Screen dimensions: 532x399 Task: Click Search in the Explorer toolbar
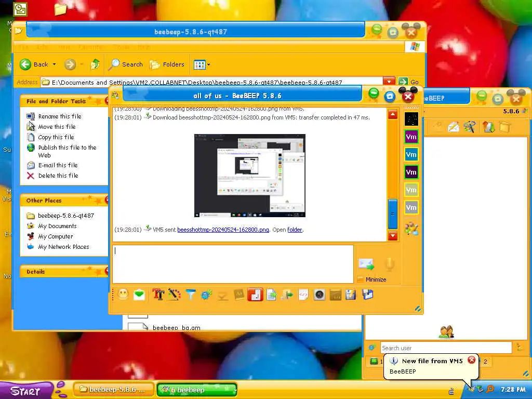[x=126, y=64]
